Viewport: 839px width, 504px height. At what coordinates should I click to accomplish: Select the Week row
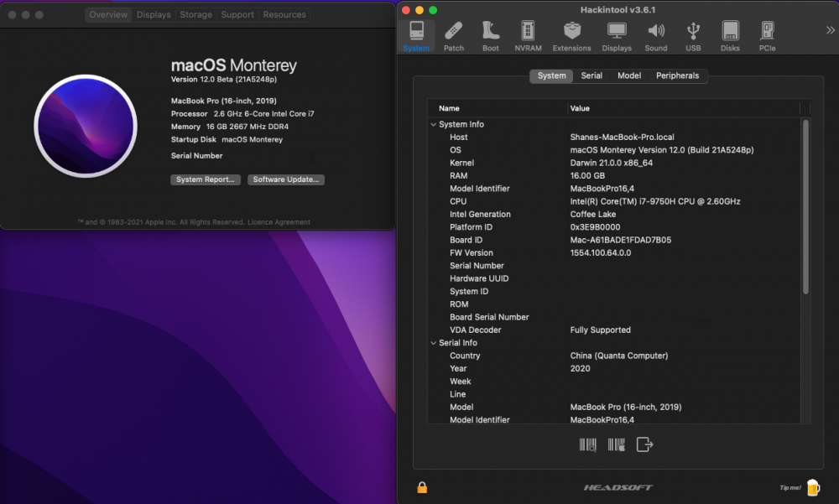pos(614,382)
